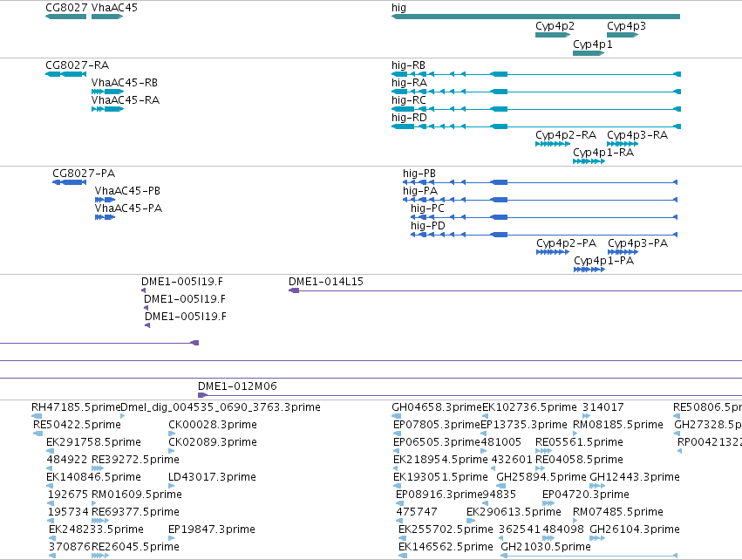Click protein CG8027-PA
This screenshot has height=560, width=742.
(70, 182)
